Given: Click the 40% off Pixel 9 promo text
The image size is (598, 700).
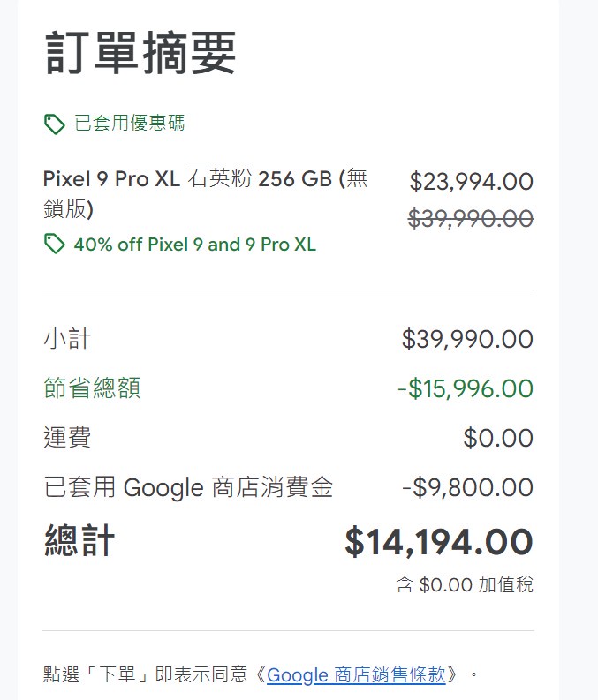Looking at the screenshot, I should pyautogui.click(x=194, y=245).
